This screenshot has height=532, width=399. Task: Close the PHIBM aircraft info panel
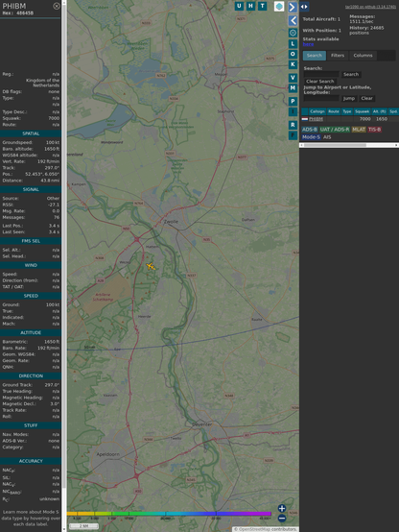click(x=57, y=6)
